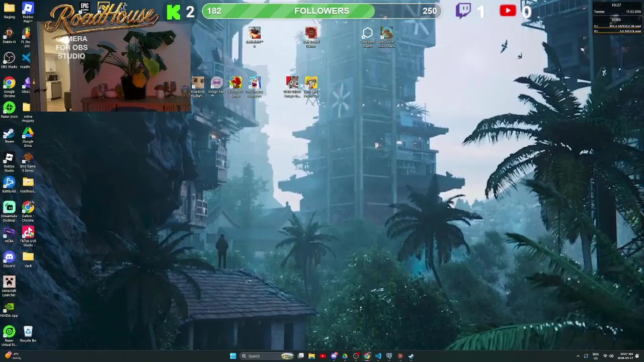644x362 pixels.
Task: Launch Roadside Research game shortcut
Action: [x=198, y=87]
